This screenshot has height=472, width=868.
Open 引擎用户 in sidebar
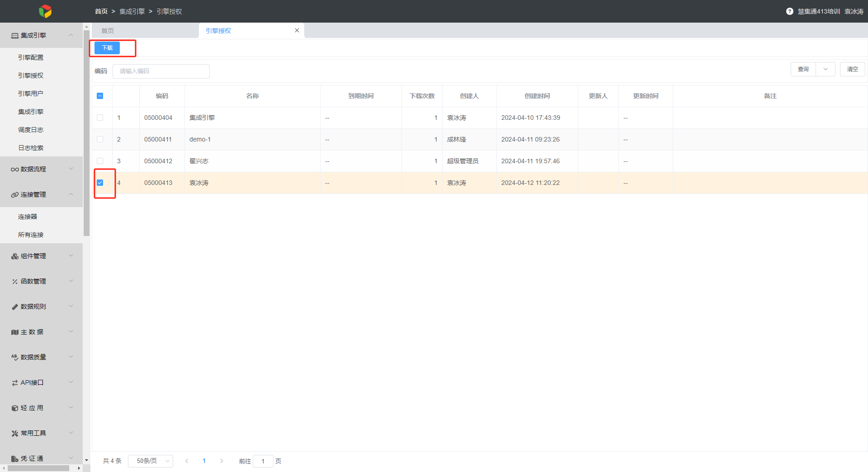coord(31,94)
